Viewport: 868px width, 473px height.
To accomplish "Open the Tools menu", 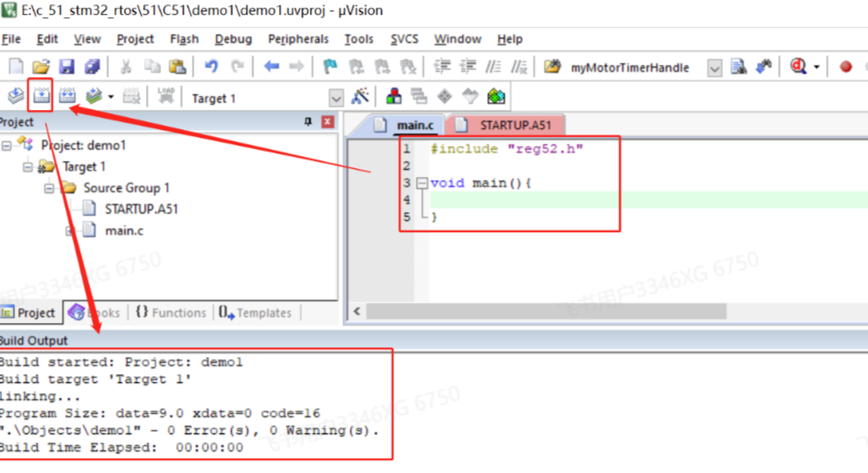I will click(359, 39).
